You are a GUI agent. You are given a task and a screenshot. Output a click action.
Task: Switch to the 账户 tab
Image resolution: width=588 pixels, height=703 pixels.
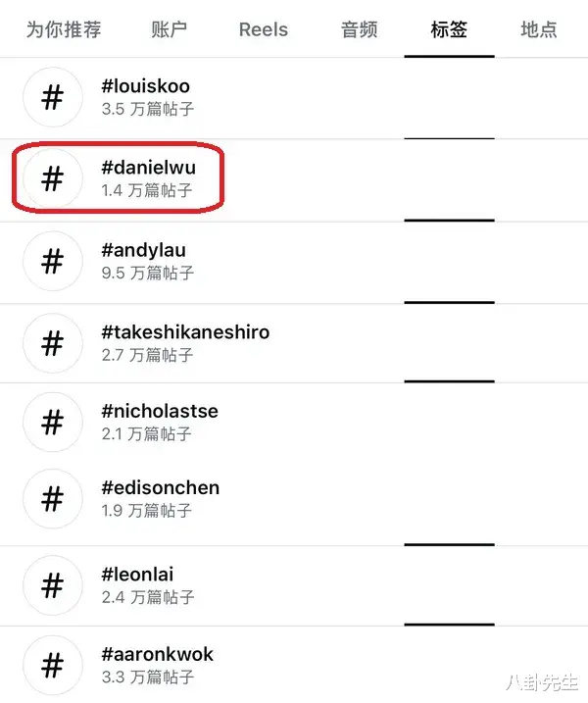coord(169,29)
